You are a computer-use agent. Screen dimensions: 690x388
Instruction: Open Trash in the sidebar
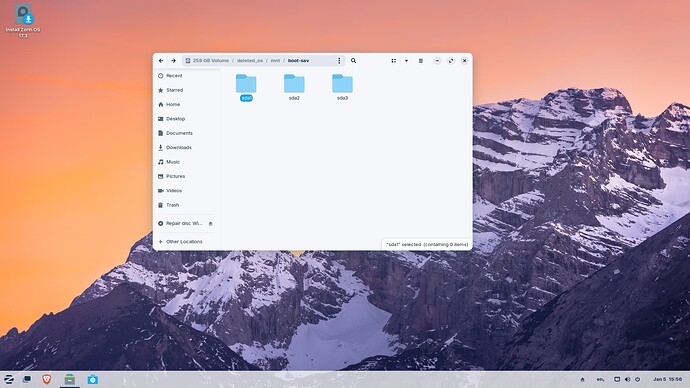tap(187, 205)
